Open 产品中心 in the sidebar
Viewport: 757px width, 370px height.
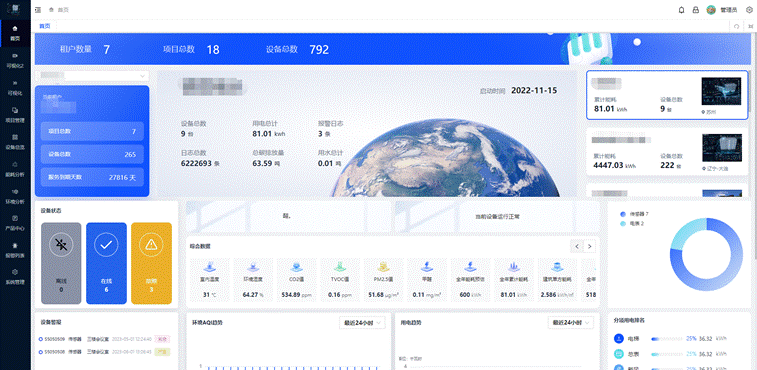15,223
